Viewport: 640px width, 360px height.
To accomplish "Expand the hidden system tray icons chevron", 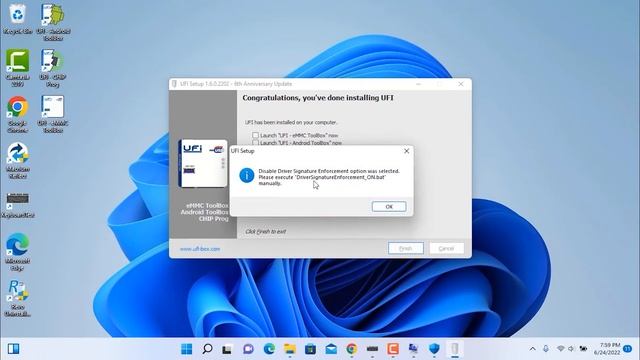I will click(x=533, y=349).
